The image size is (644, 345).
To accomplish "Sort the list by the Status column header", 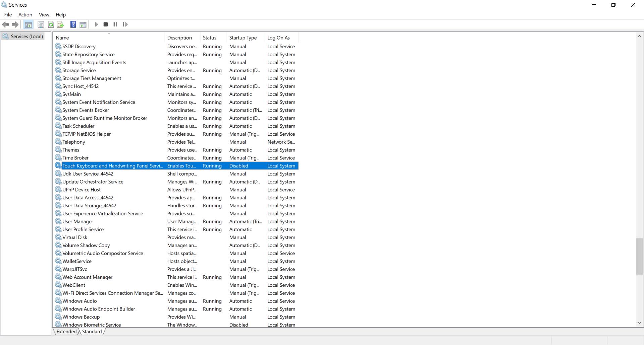I will point(210,38).
